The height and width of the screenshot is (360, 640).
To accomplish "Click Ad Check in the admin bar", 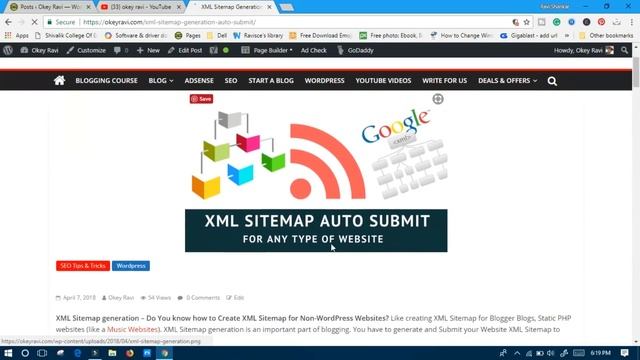I will click(313, 50).
